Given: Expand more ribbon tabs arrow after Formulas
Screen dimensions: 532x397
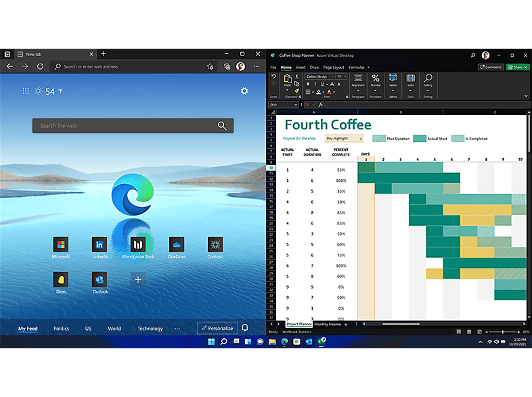Looking at the screenshot, I should point(368,67).
